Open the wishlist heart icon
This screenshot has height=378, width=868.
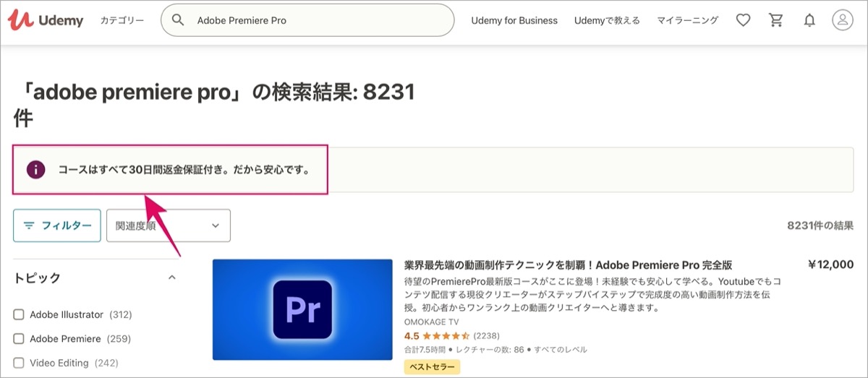pyautogui.click(x=743, y=20)
